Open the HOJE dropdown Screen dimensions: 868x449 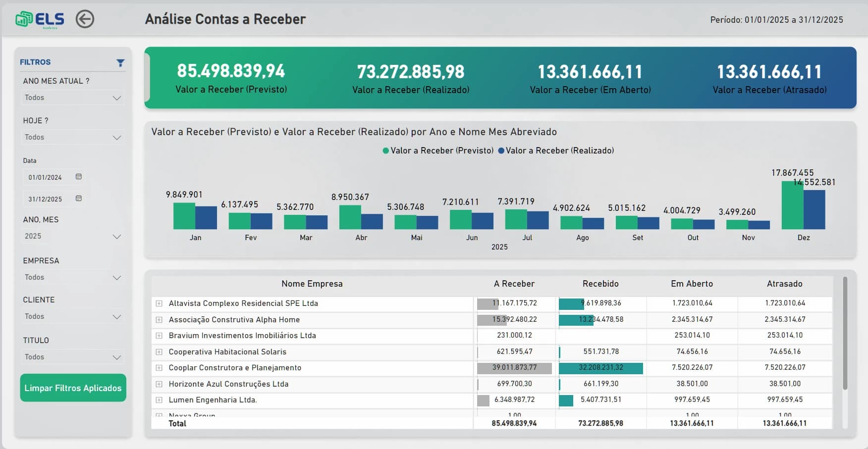pos(73,137)
